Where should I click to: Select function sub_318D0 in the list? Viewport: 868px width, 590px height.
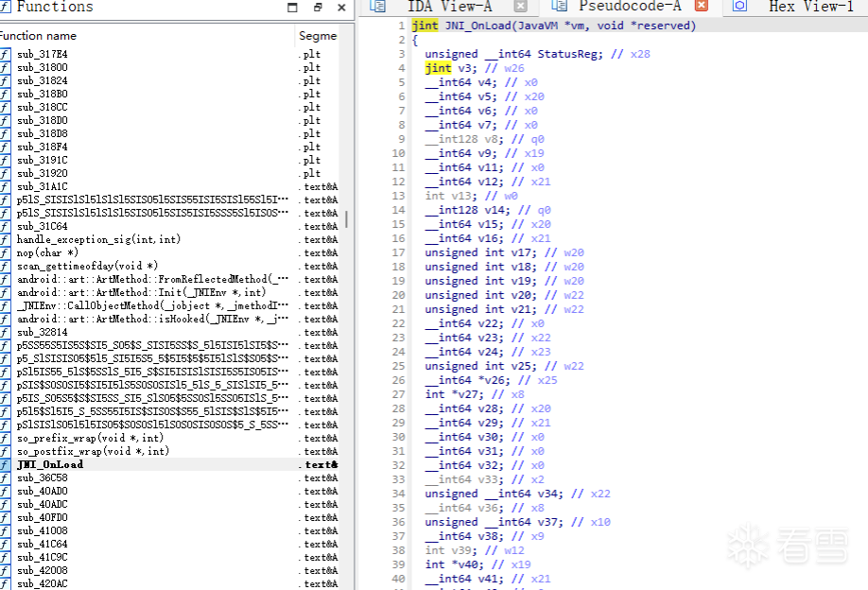pyautogui.click(x=42, y=121)
